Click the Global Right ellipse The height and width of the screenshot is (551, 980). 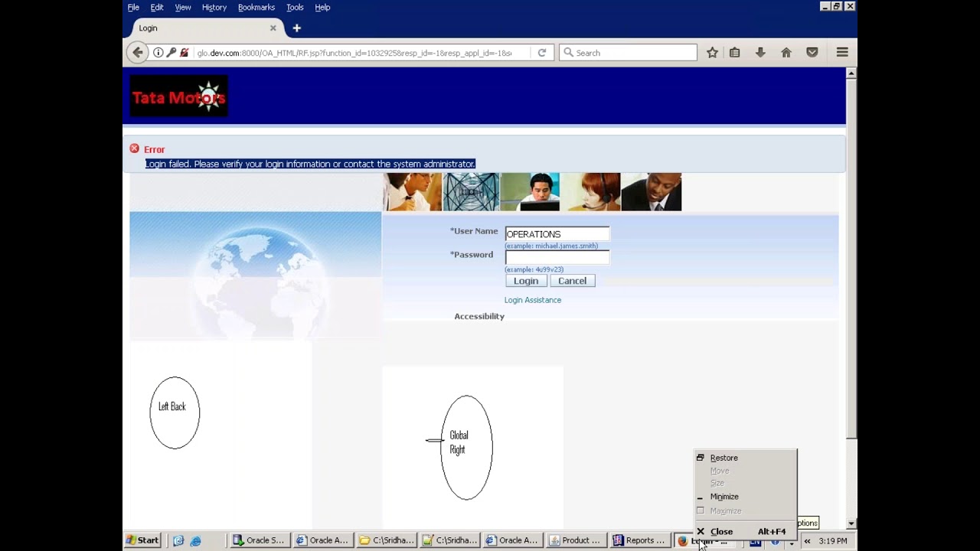466,448
